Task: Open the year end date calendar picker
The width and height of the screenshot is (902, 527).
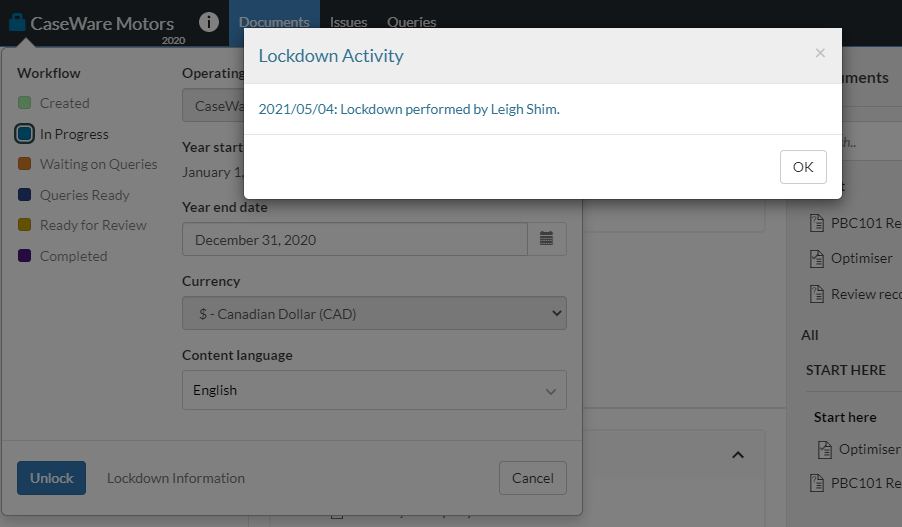Action: [x=547, y=239]
